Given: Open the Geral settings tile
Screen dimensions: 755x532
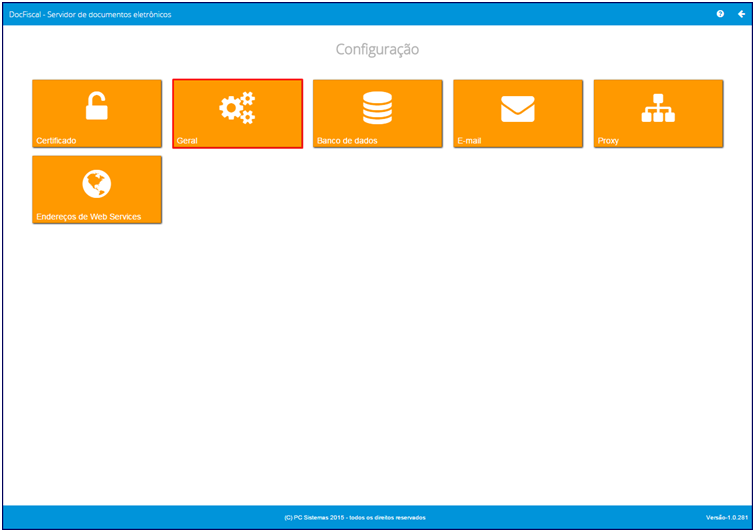Looking at the screenshot, I should 237,114.
